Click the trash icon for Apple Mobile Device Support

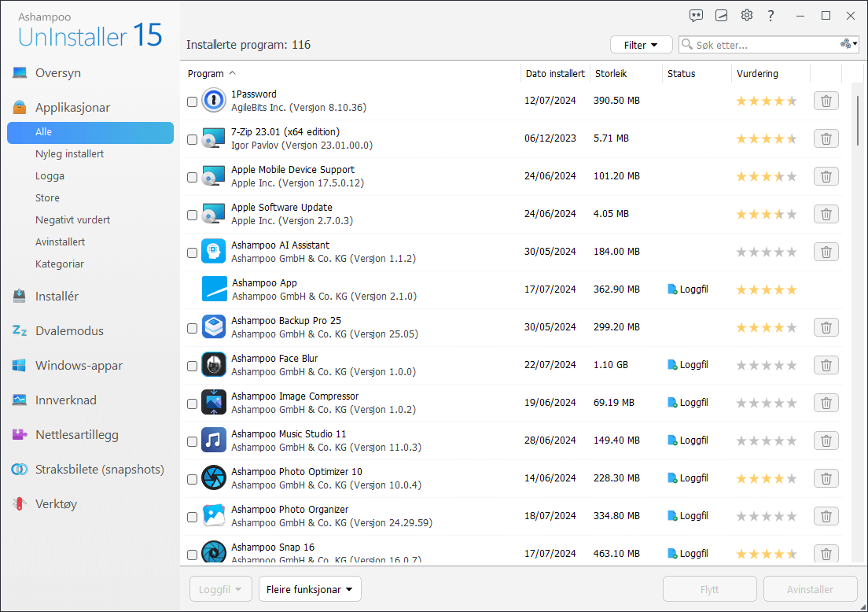[x=826, y=176]
